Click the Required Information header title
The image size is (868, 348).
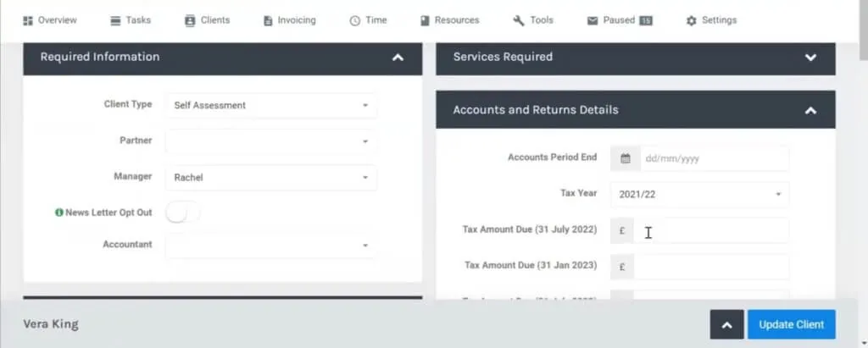[100, 57]
